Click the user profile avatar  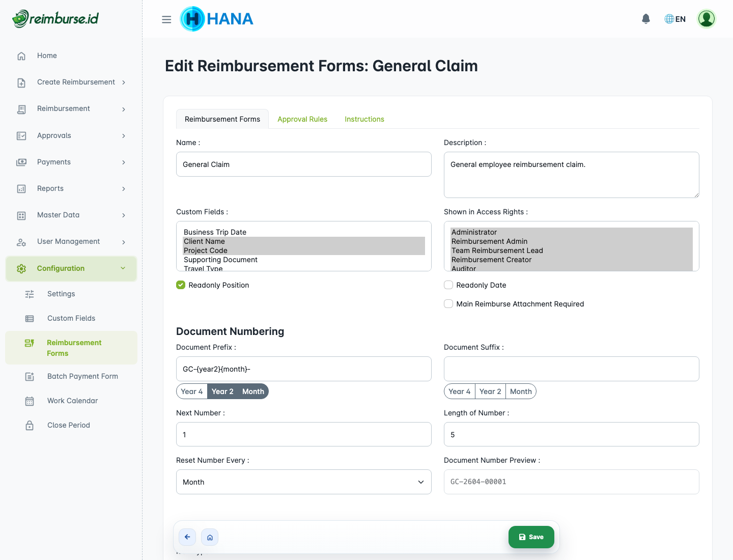tap(706, 19)
